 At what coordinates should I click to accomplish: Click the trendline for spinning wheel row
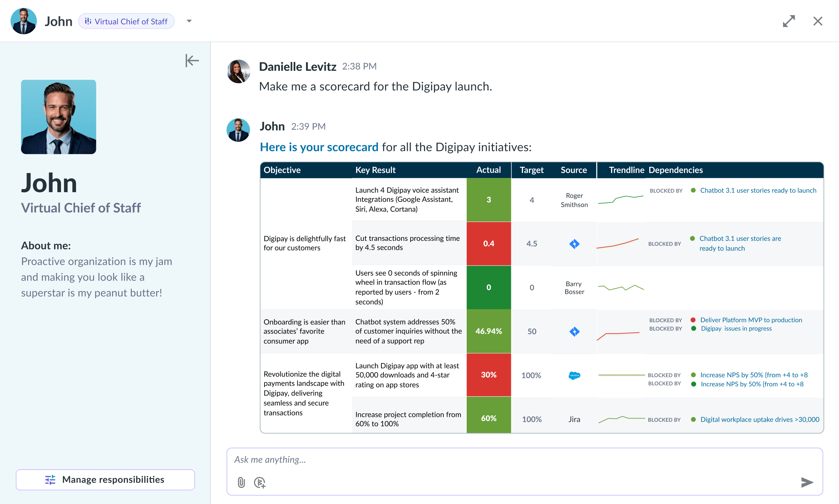[621, 287]
